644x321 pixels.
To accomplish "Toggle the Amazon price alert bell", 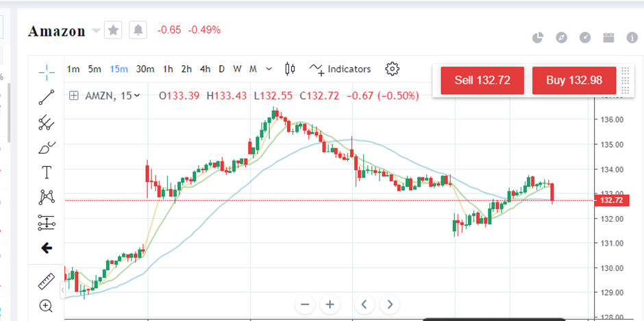I will [x=138, y=30].
